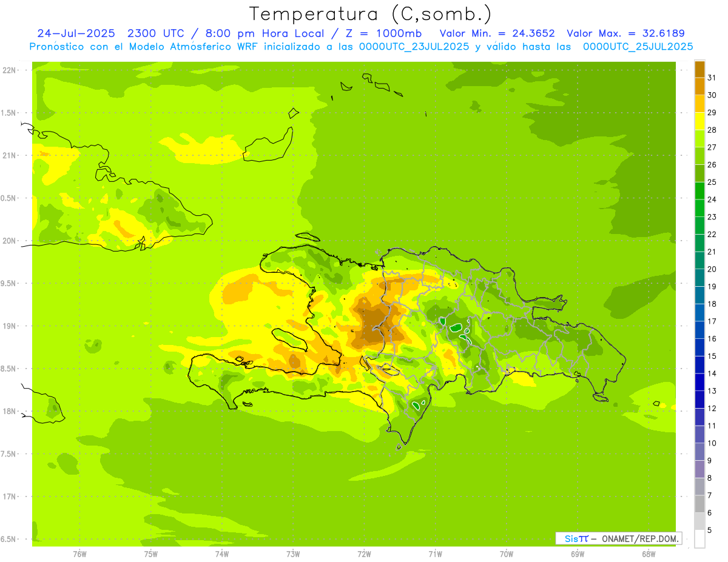Click the title 'Temperatura (C,somb.)'
The height and width of the screenshot is (562, 728).
tap(371, 14)
